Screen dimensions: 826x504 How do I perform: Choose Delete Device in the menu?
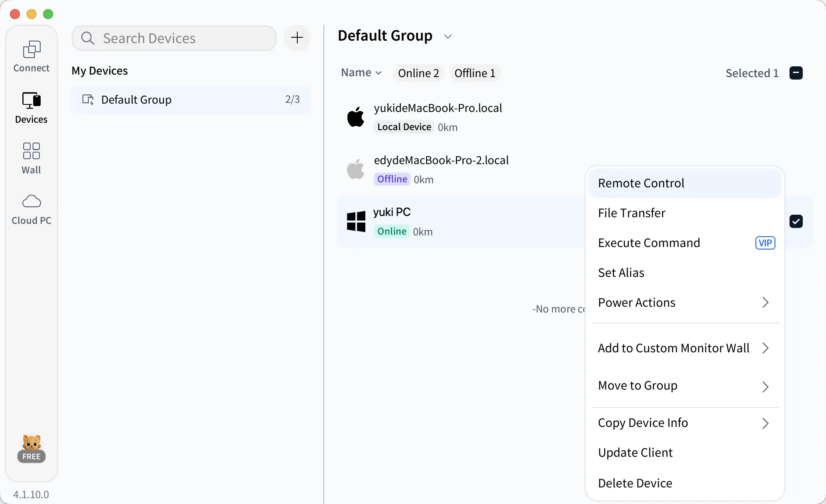click(685, 483)
